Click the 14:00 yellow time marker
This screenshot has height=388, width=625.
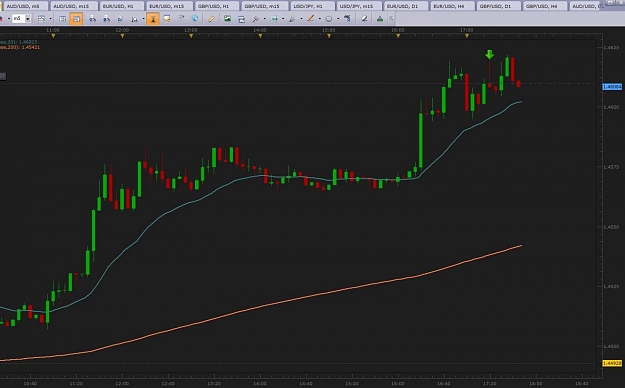coord(260,36)
